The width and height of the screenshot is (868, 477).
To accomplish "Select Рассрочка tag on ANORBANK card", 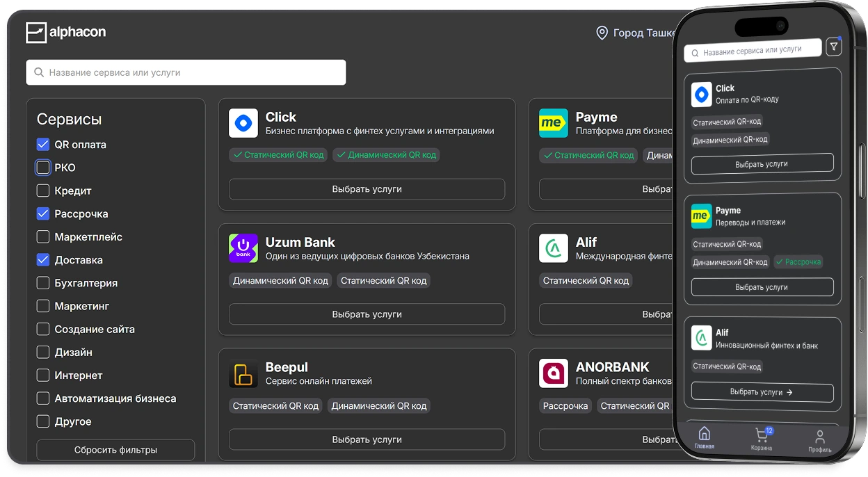I will coord(565,405).
